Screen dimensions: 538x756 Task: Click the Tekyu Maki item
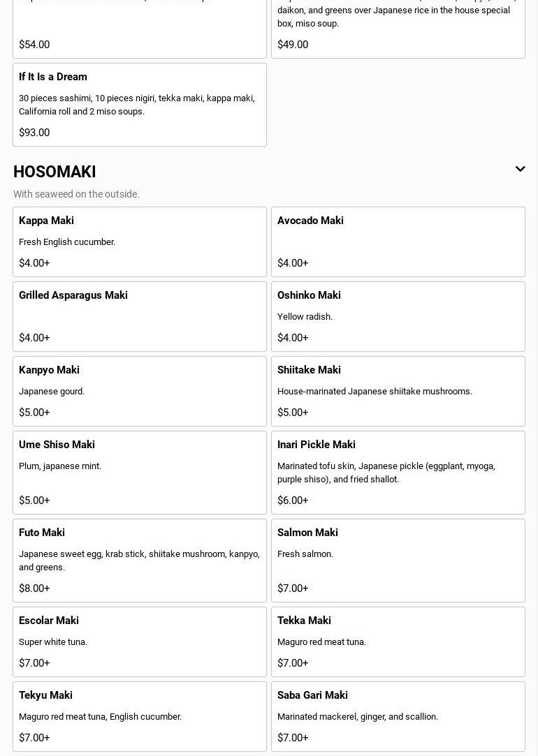point(139,716)
